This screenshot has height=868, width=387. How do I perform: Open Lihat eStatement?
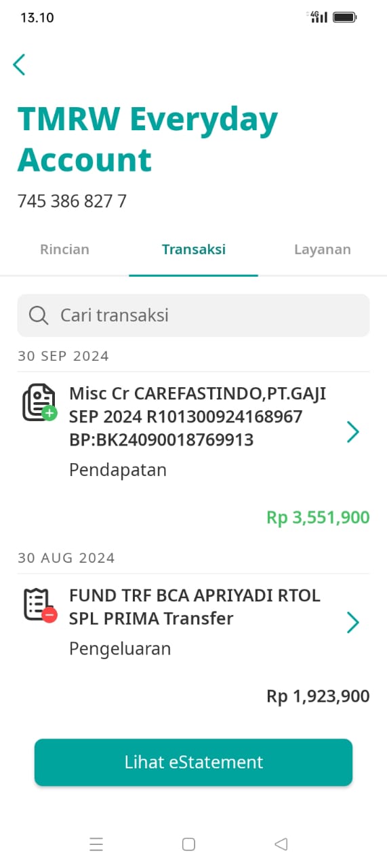click(x=193, y=762)
